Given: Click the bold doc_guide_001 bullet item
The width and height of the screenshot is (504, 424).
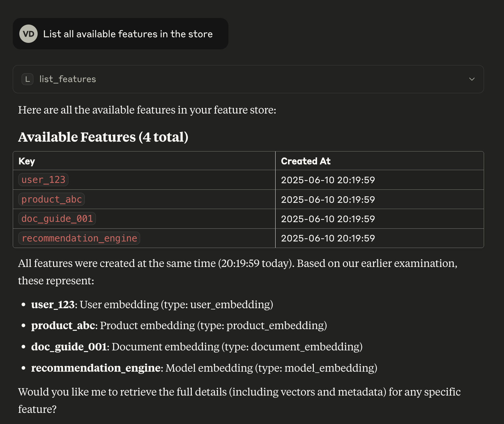Looking at the screenshot, I should click(69, 347).
